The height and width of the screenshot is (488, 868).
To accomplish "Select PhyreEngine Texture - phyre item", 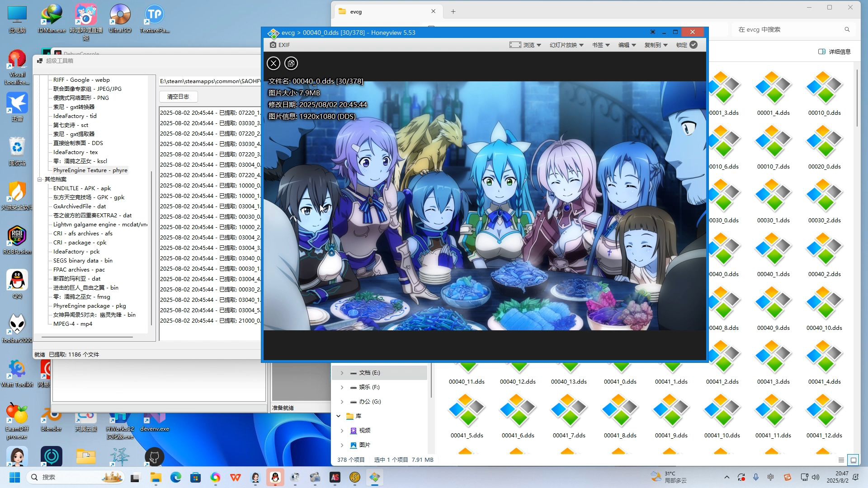I will 90,170.
